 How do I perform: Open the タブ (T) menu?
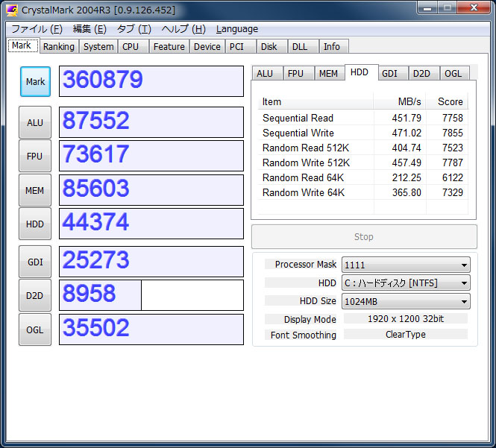(134, 29)
